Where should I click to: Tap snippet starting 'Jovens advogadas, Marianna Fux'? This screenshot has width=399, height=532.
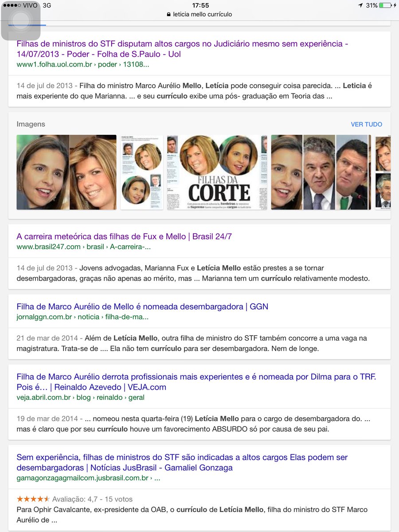tap(193, 273)
